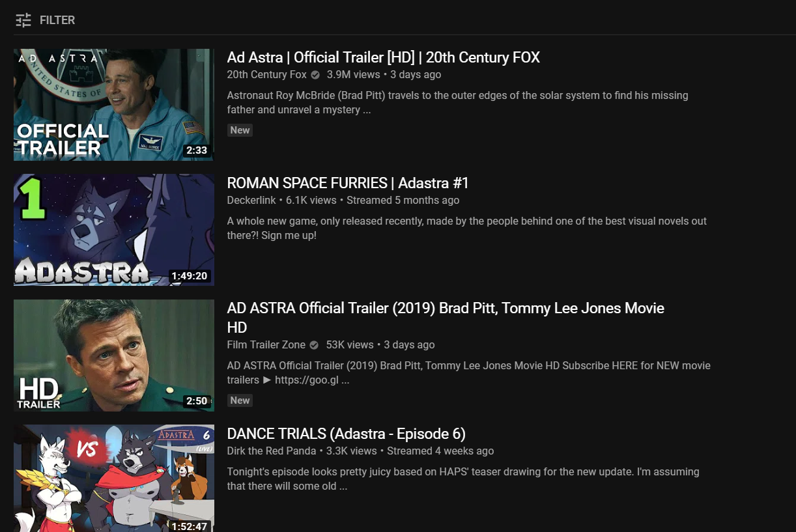Image resolution: width=796 pixels, height=532 pixels.
Task: Click New badge under Film Trailer Zone video
Action: [x=240, y=400]
